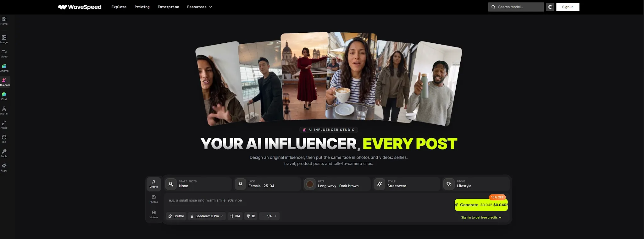
Task: Decrease image count with minus icon
Action: [263, 216]
